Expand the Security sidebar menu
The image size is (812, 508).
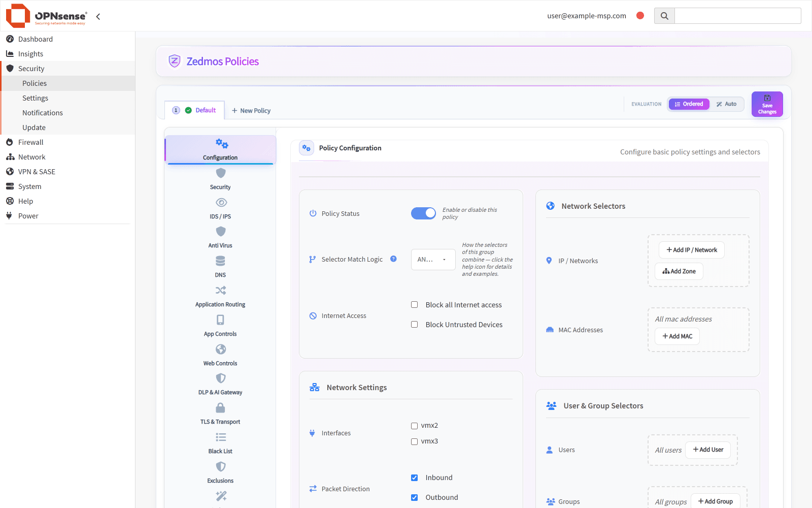[67, 69]
